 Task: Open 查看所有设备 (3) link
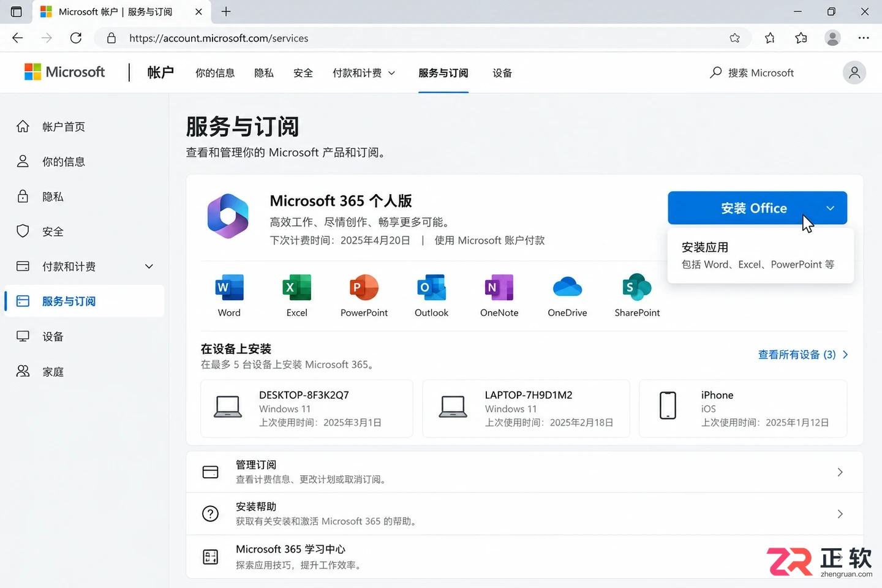tap(803, 355)
